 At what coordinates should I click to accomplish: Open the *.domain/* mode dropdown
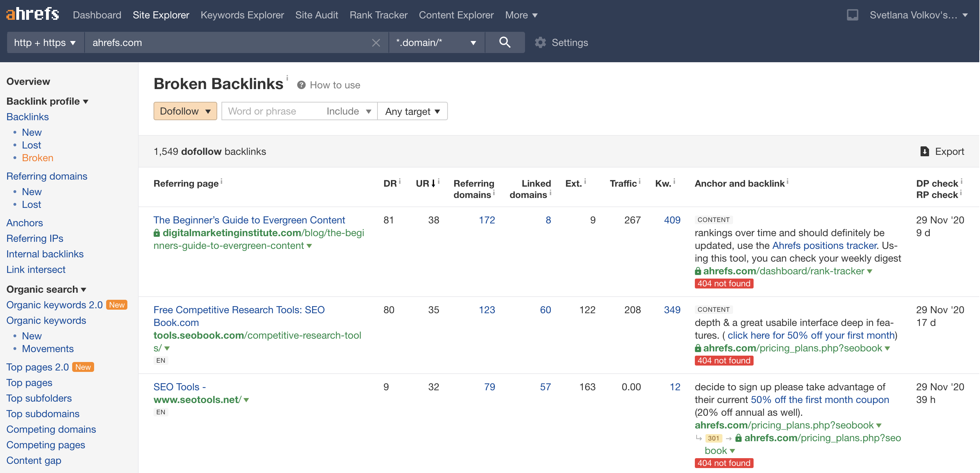tap(436, 42)
